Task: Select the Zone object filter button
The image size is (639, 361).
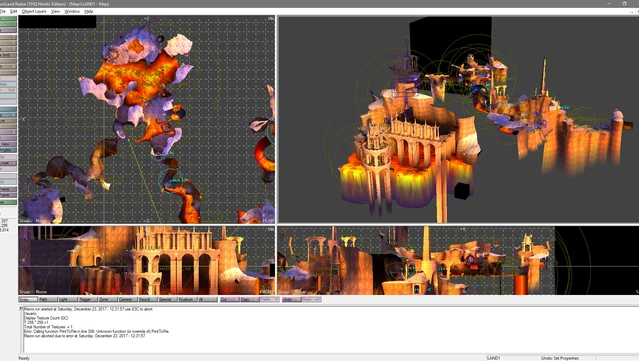Action: 108,299
